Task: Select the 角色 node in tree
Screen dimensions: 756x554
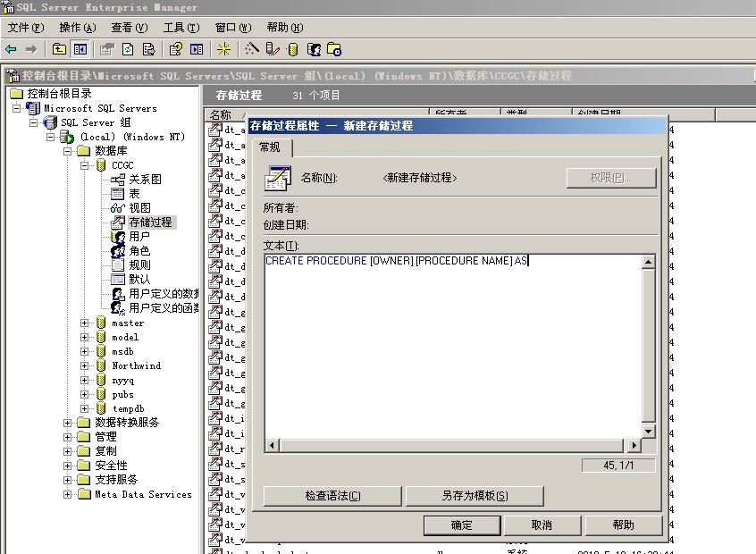Action: coord(139,251)
